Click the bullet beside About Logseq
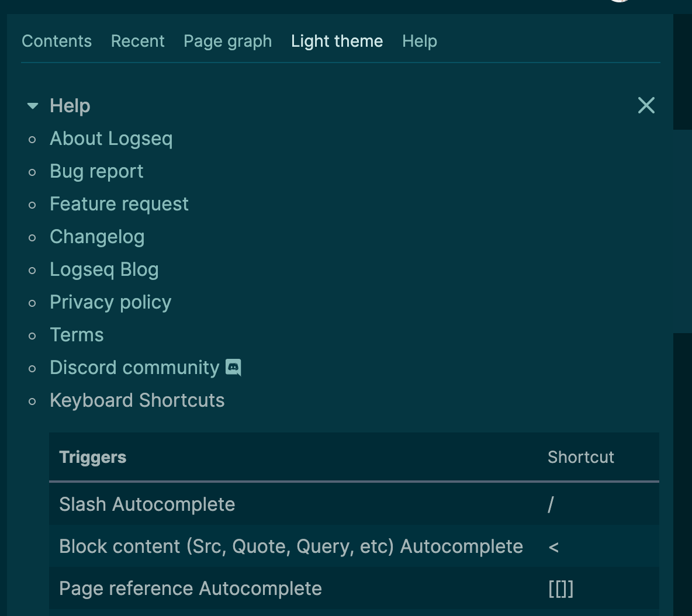This screenshot has width=692, height=616. point(32,139)
